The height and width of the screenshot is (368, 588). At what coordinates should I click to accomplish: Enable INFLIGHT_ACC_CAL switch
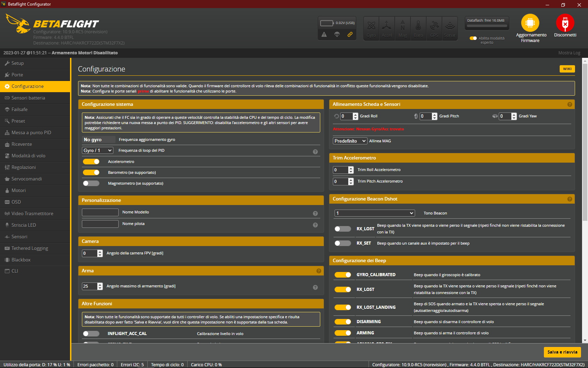[x=91, y=334]
